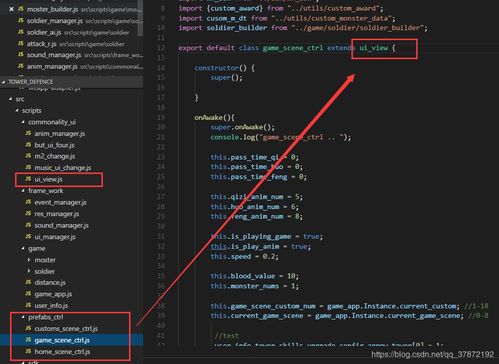
Task: Open but_ui_four.js file
Action: coord(54,145)
